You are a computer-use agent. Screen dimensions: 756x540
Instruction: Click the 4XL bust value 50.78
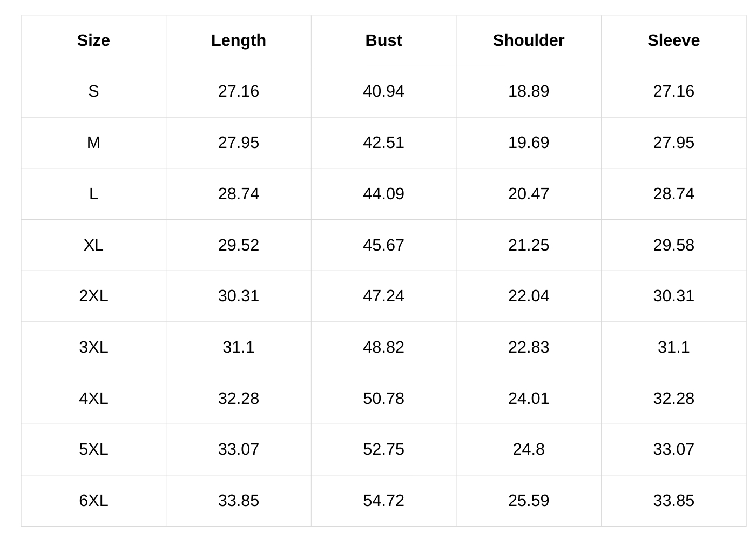[x=383, y=399]
